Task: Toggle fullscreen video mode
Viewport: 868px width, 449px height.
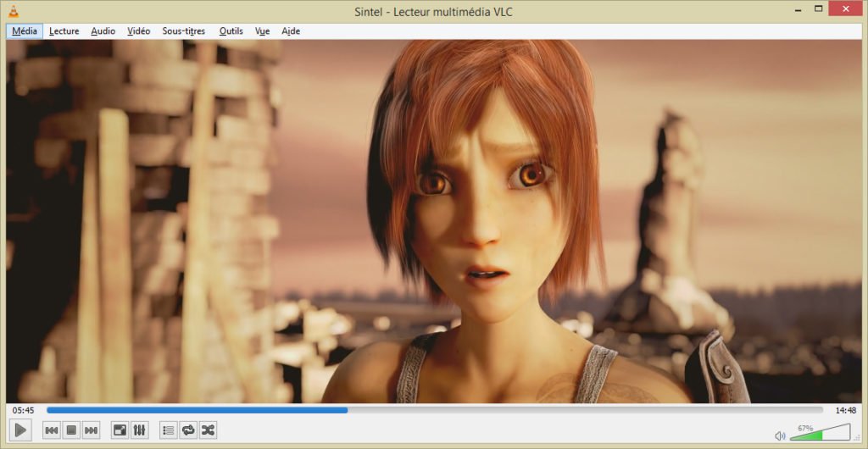Action: pos(120,430)
